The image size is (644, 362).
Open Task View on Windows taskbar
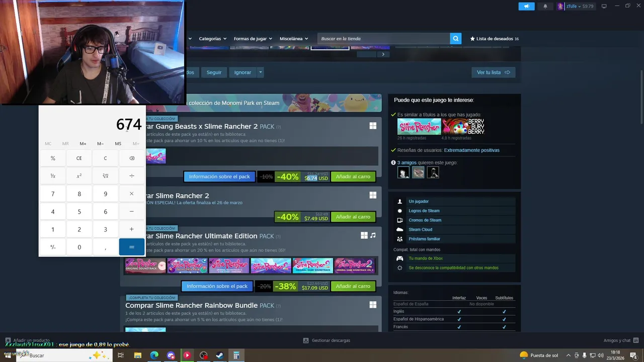click(x=121, y=355)
